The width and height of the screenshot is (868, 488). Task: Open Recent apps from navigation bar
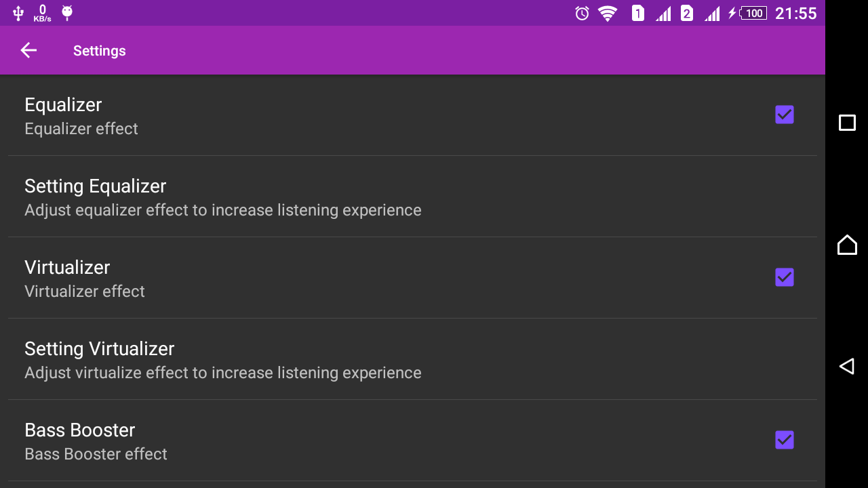pos(847,123)
